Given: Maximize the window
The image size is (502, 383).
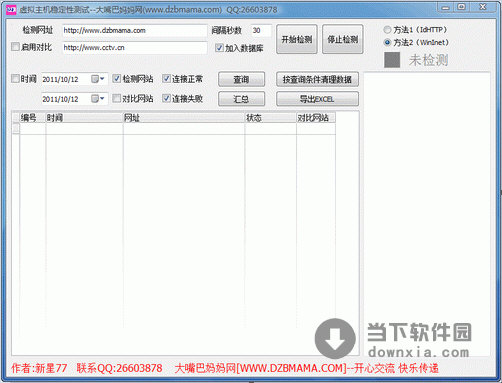Looking at the screenshot, I should pos(462,7).
